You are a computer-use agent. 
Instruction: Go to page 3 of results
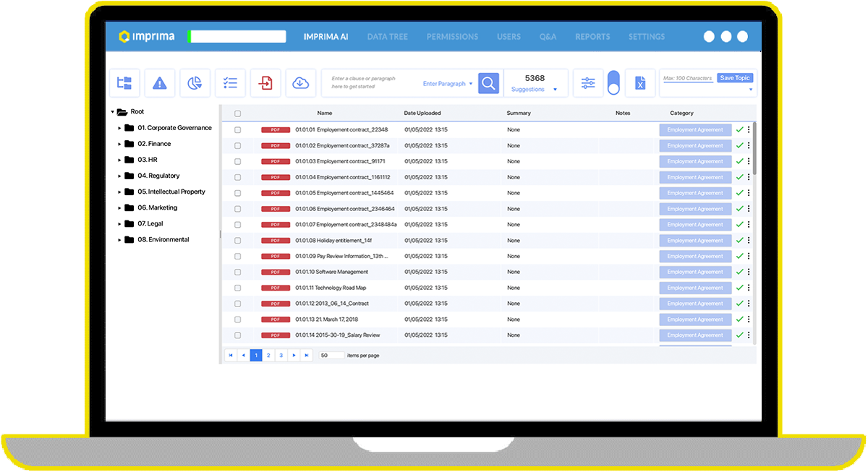(281, 356)
